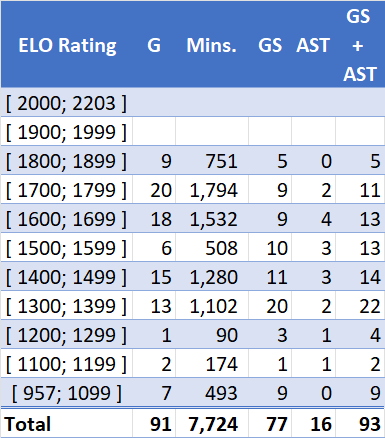Viewport: 385px width, 438px height.
Task: Select the 751 minutes cell
Action: click(x=212, y=161)
